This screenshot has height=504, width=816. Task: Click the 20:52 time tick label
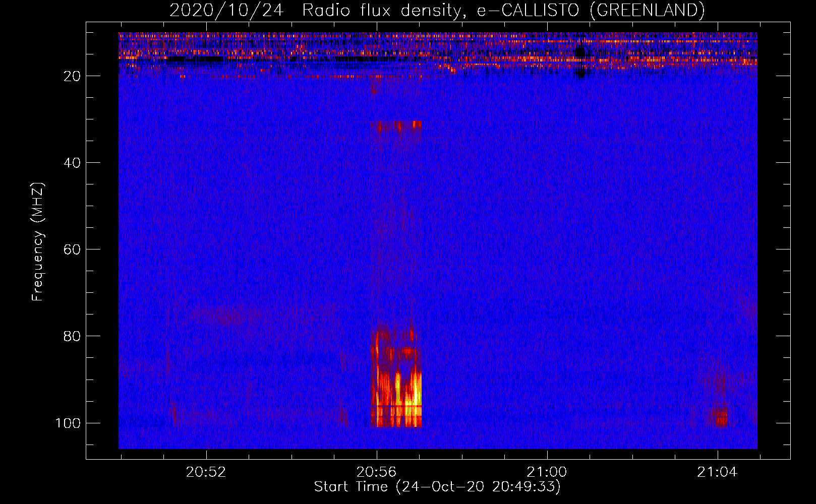[206, 472]
